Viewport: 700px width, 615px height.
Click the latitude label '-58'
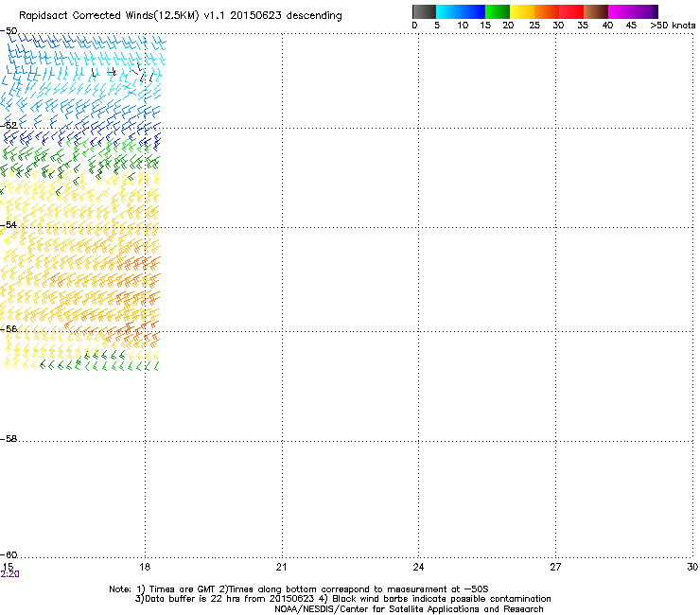9,439
